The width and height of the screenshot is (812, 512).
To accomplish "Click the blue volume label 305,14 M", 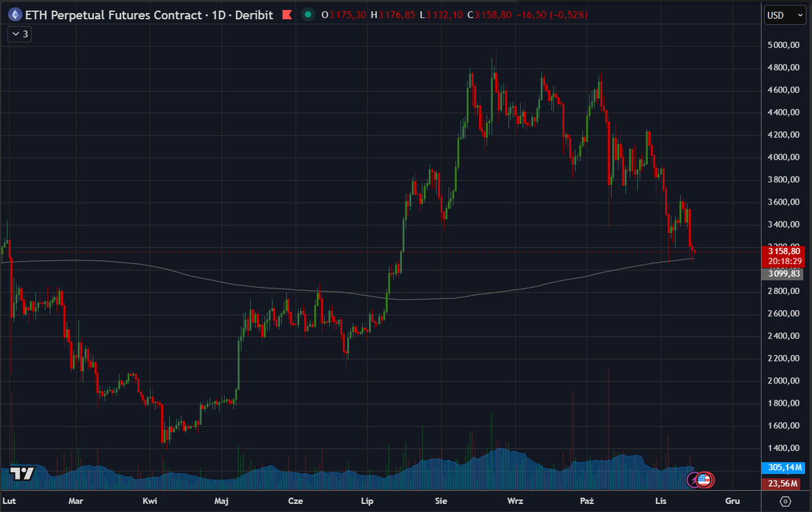I will point(782,467).
